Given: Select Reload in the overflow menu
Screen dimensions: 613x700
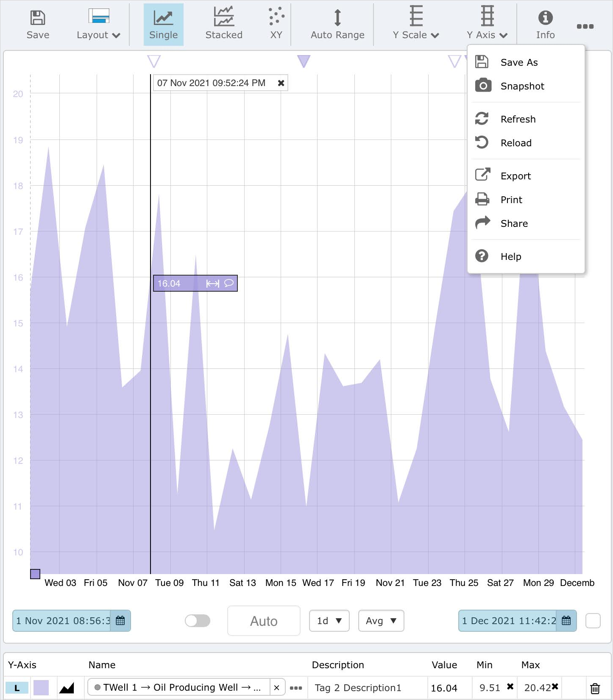Looking at the screenshot, I should pos(526,143).
